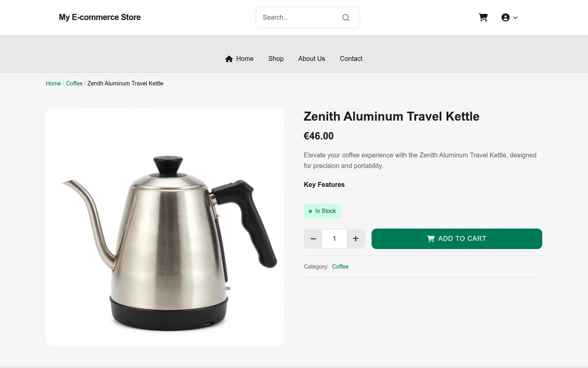The height and width of the screenshot is (368, 588).
Task: Increase quantity with the plus button
Action: pos(356,239)
